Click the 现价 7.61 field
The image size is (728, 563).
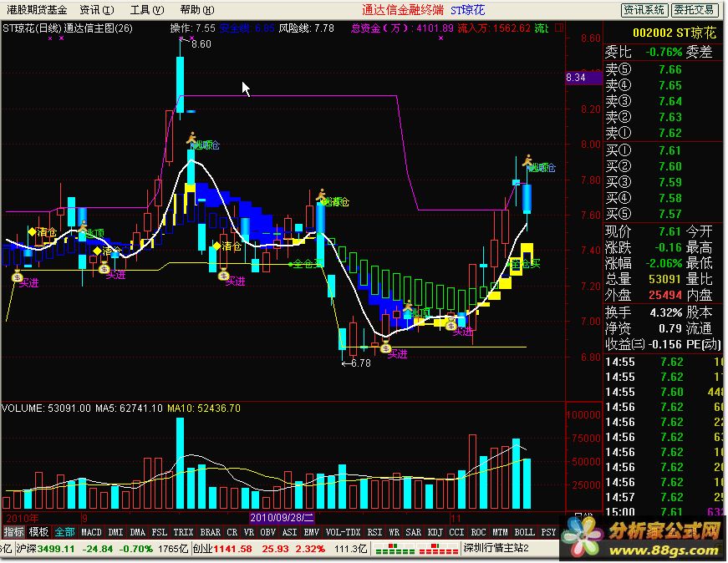pos(644,231)
